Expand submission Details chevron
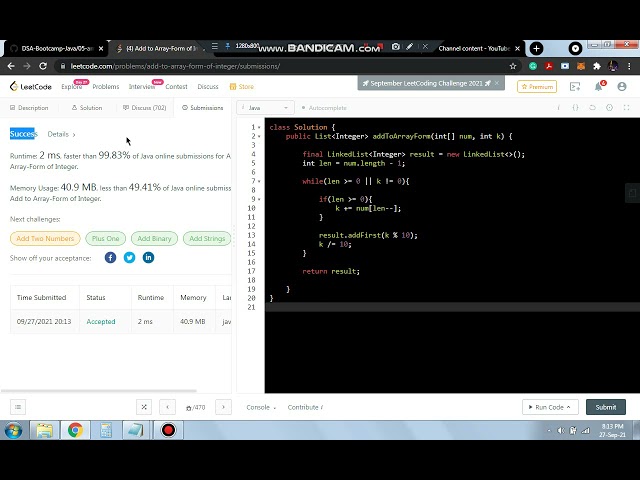Viewport: 640px width, 480px height. point(73,134)
